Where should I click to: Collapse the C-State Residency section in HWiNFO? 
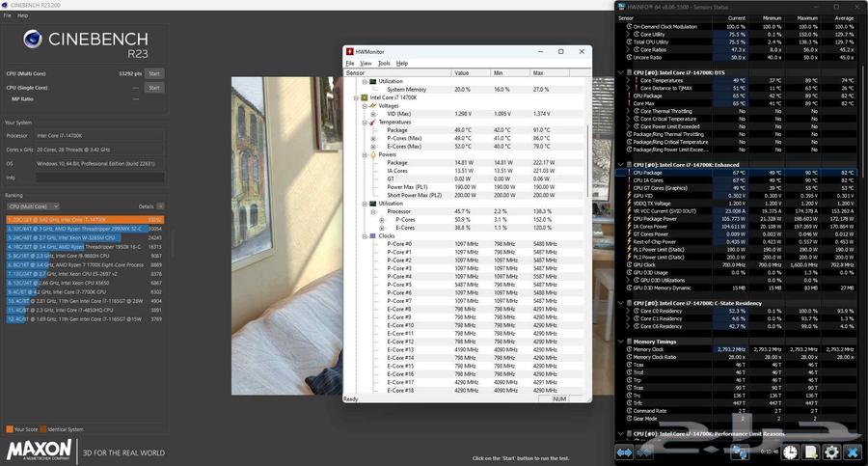pos(620,303)
